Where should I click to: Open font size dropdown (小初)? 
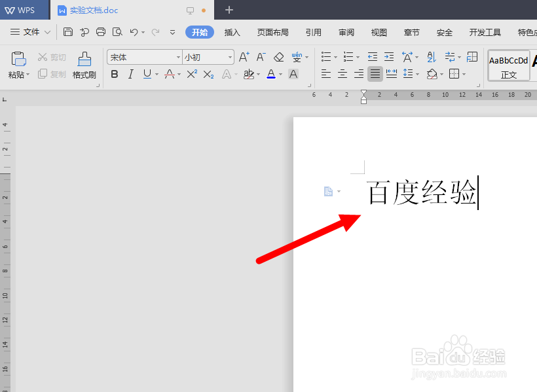pos(230,57)
